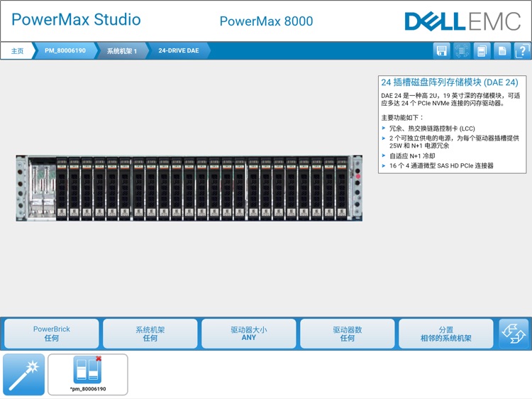This screenshot has height=399, width=532.
Task: Open the PowerBrick 任何 filter
Action: tap(52, 334)
